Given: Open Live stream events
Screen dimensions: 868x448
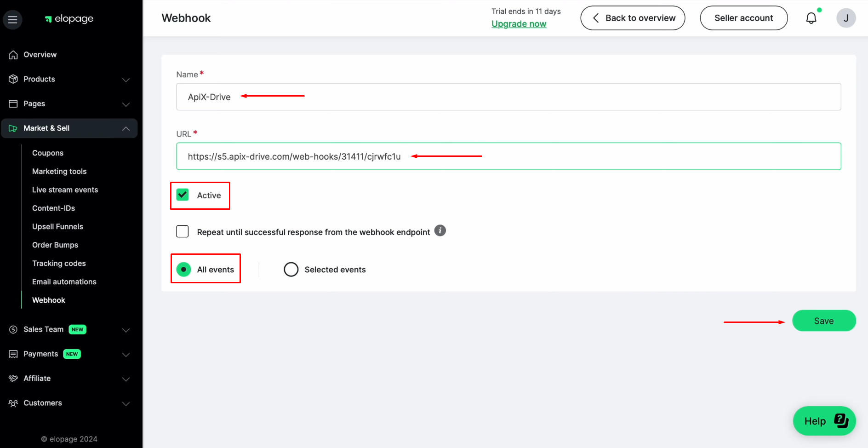Looking at the screenshot, I should coord(65,190).
